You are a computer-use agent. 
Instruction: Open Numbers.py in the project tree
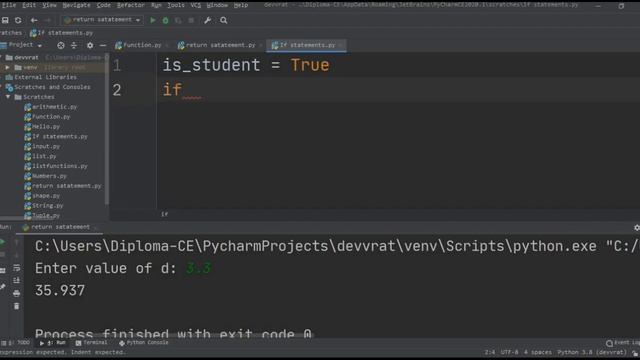[49, 176]
